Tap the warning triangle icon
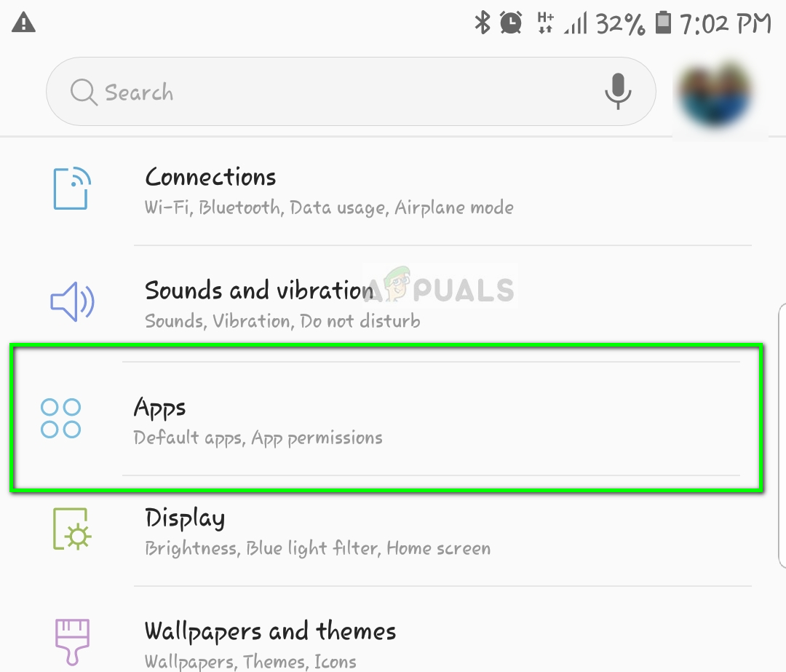This screenshot has height=672, width=786. [x=24, y=23]
